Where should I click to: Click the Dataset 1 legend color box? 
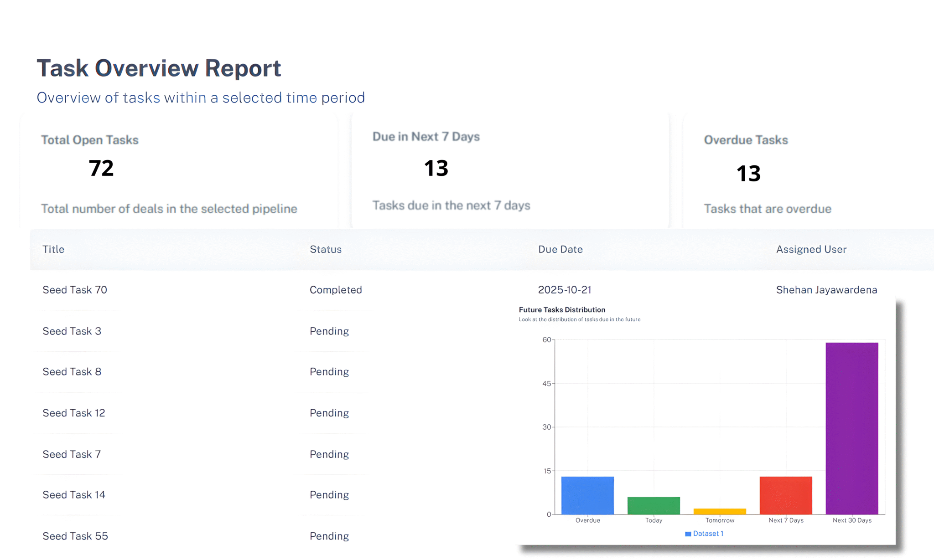click(x=688, y=534)
